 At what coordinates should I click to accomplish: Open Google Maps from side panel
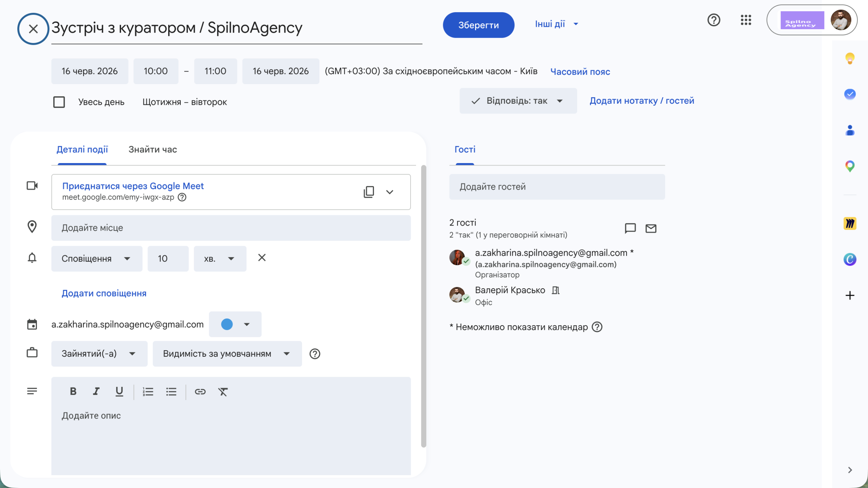(x=850, y=166)
